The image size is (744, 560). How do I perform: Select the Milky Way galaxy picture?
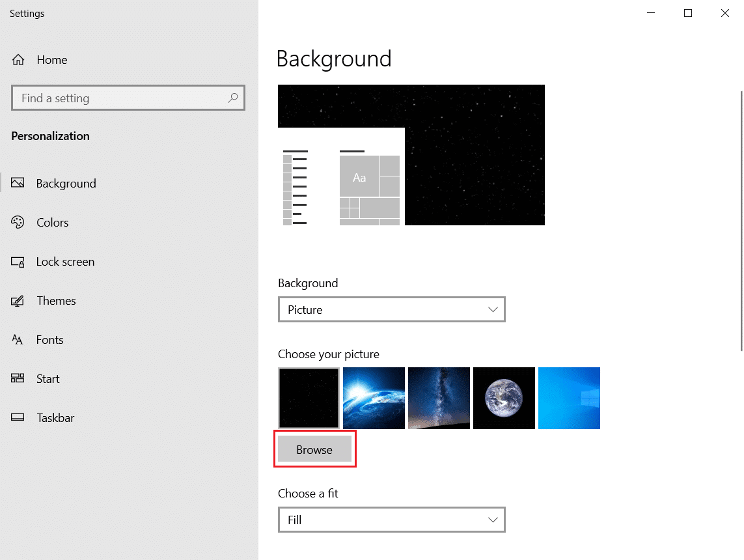click(439, 398)
